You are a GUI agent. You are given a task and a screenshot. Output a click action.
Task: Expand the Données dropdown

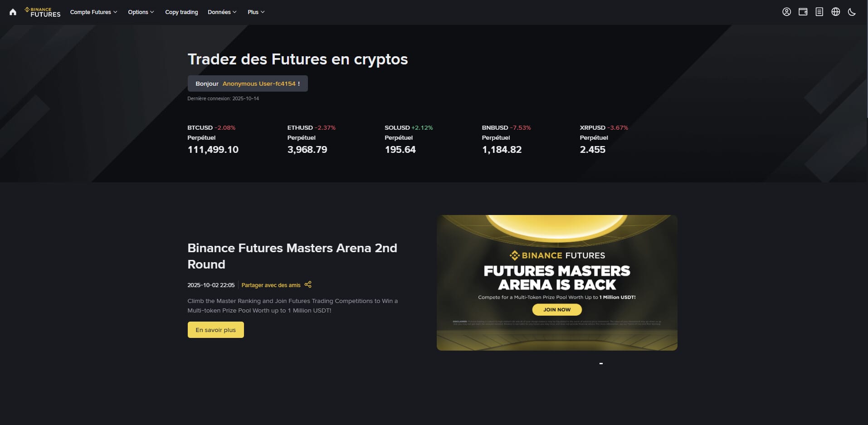point(222,12)
